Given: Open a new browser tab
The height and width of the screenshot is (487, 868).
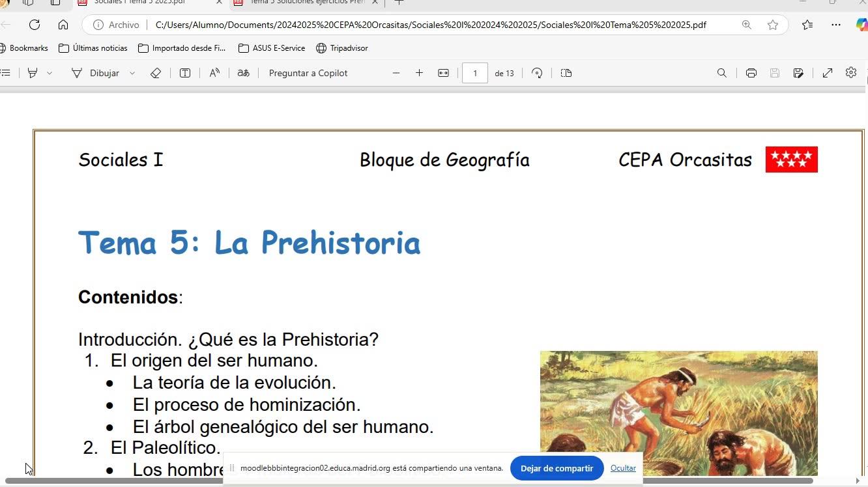Looking at the screenshot, I should coord(399,1).
